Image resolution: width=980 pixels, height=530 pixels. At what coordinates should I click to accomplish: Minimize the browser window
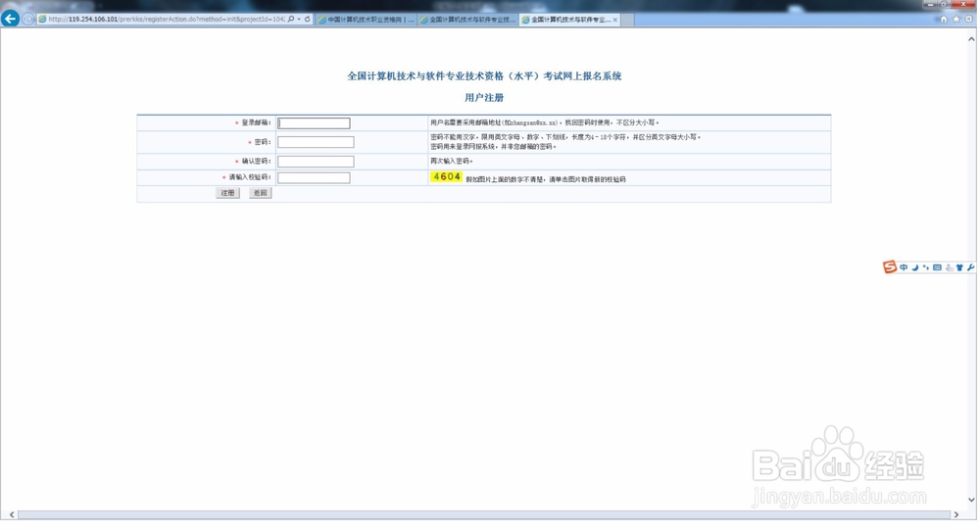(x=931, y=4)
